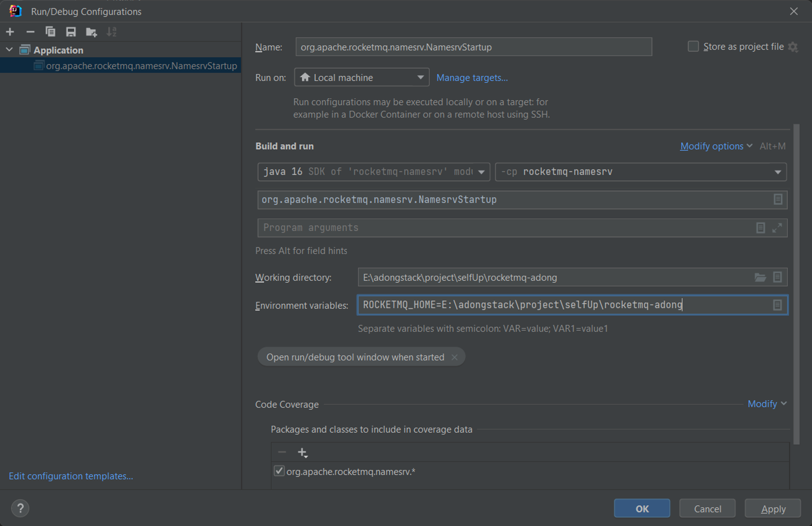The width and height of the screenshot is (812, 526).
Task: Open the java 16 SDK dropdown
Action: click(x=374, y=172)
